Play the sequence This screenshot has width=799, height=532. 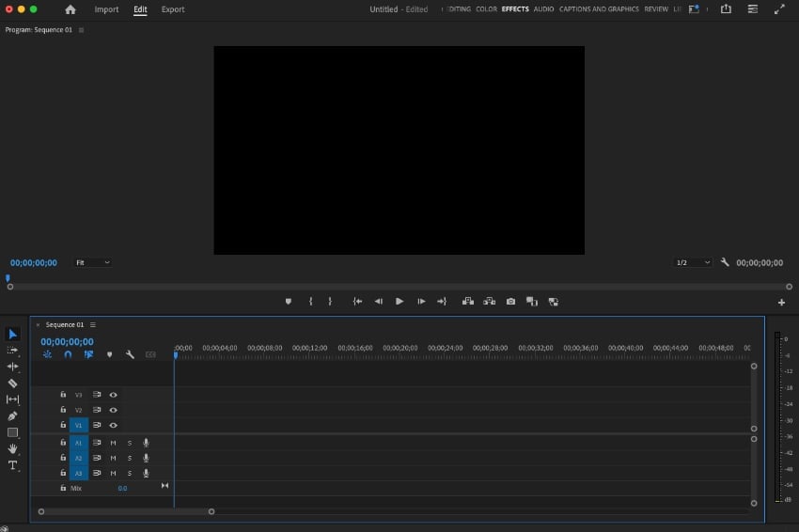click(x=399, y=302)
